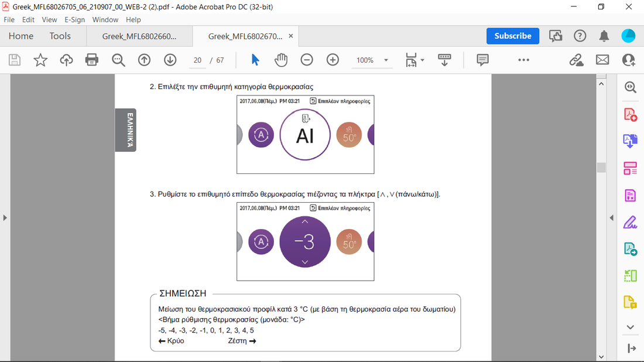The width and height of the screenshot is (644, 362).
Task: Click the Print file icon
Action: (92, 60)
